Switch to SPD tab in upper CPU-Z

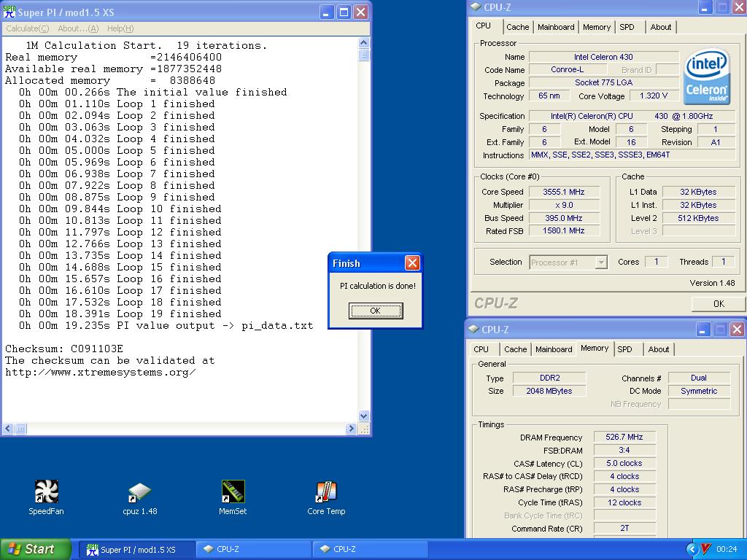click(x=627, y=27)
